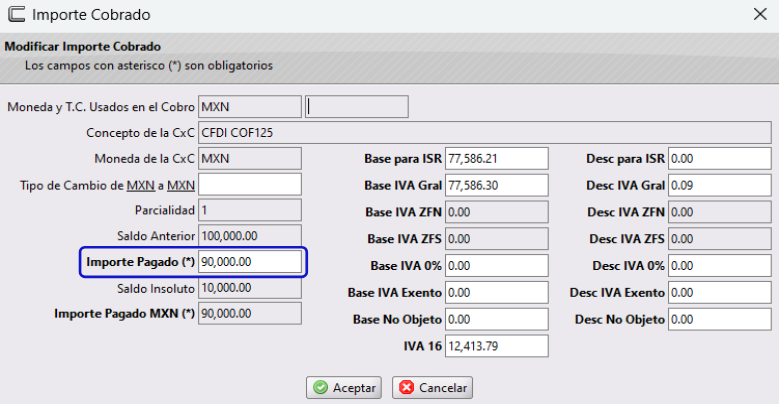Click the Base IVA Gral field
Viewport: 779px width, 404px height.
(x=497, y=185)
